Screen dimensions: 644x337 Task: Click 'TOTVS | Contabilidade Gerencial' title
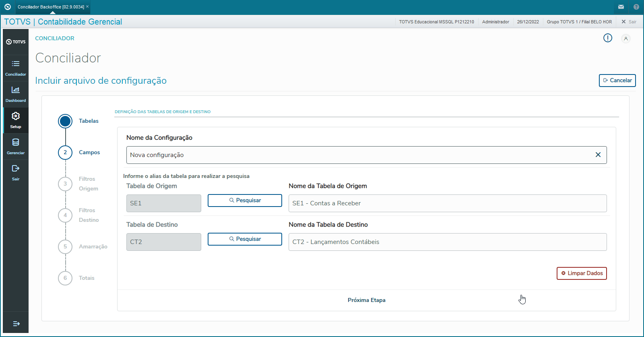(x=63, y=22)
